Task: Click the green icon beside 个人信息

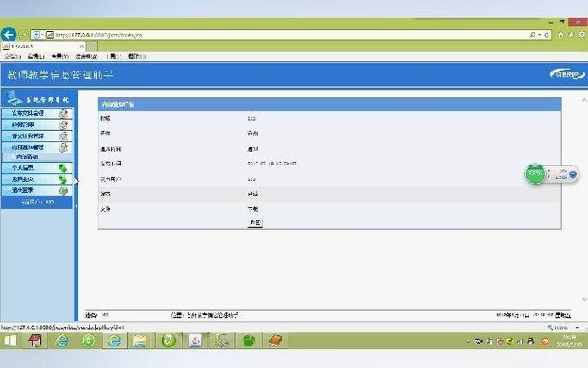Action: (63, 168)
